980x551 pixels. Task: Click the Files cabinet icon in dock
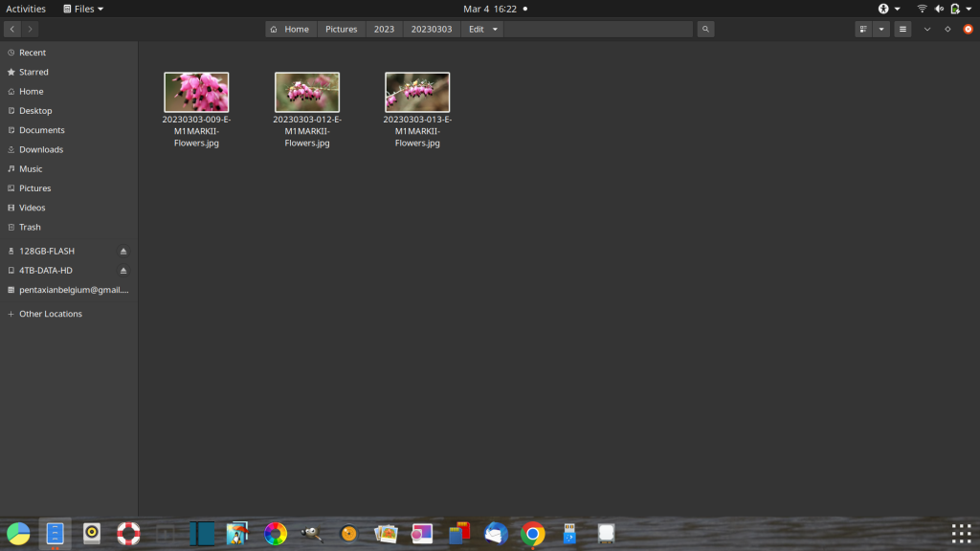[x=55, y=534]
